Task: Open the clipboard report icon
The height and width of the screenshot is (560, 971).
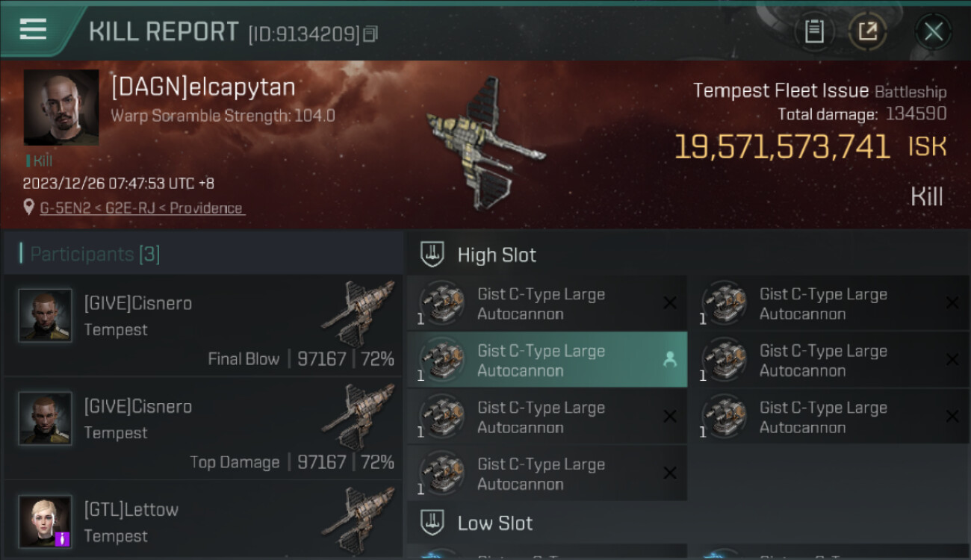Action: tap(814, 31)
